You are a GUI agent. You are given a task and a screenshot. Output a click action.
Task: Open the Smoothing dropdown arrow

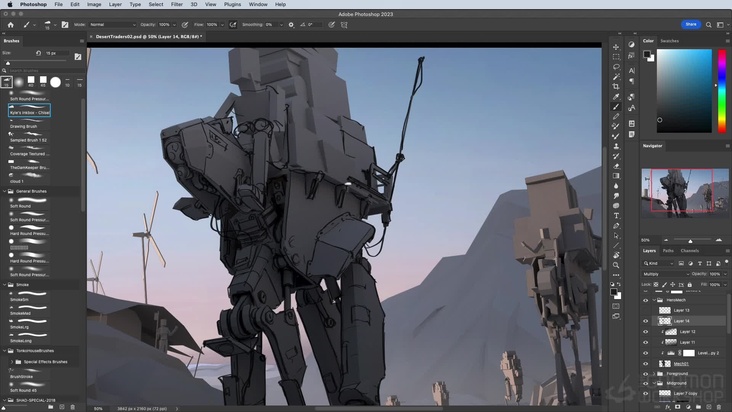click(281, 25)
